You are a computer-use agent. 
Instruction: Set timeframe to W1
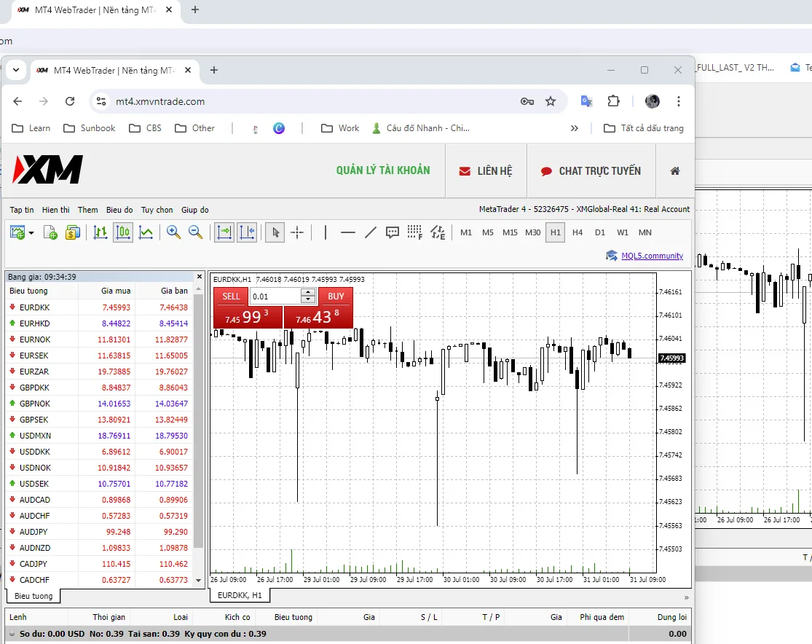tap(623, 232)
